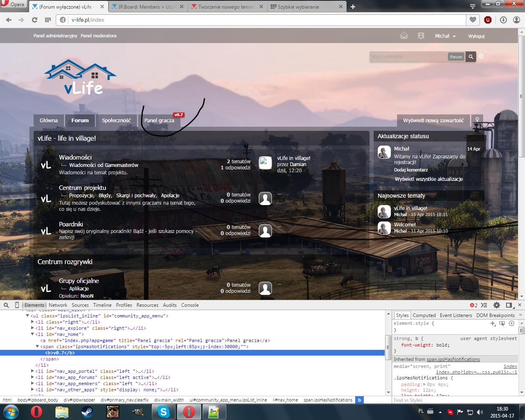Expand the nav_app_portal li node
Viewport: 525px width, 420px height.
click(x=32, y=371)
